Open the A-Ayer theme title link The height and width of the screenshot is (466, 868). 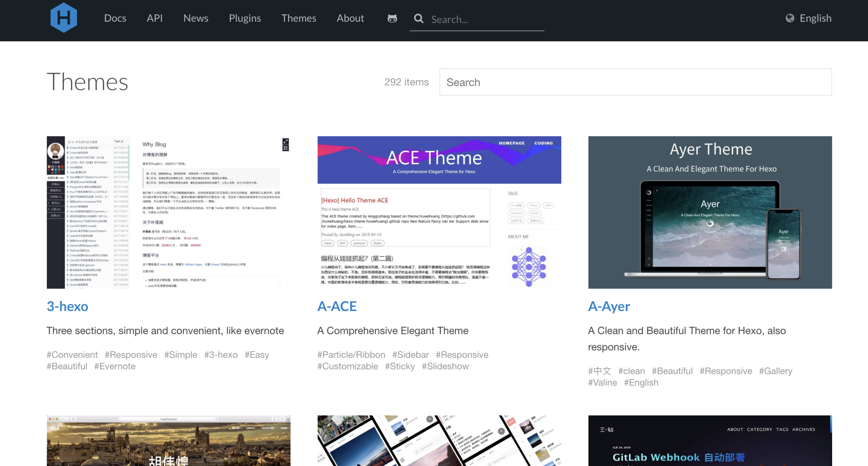[x=609, y=306]
